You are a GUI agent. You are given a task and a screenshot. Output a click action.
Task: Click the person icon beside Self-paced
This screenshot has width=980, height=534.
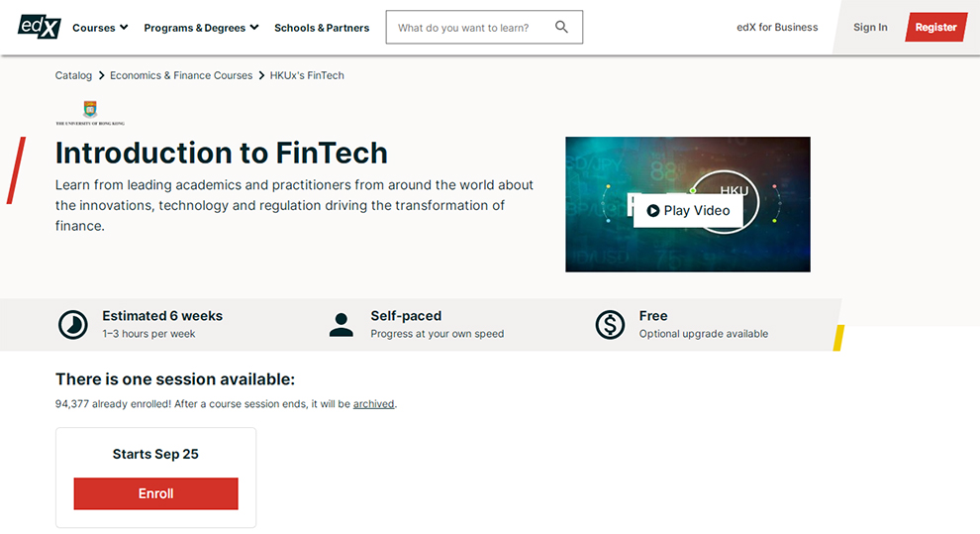coord(342,325)
